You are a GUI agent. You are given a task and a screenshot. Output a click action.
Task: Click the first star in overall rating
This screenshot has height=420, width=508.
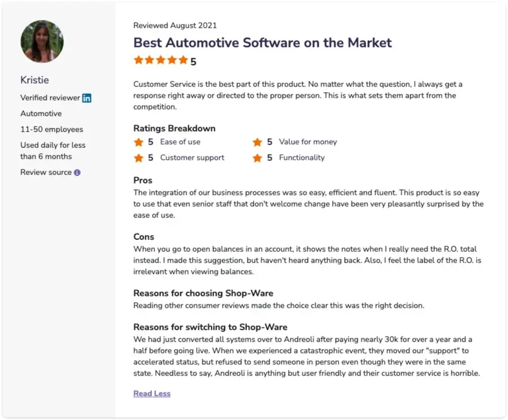[x=138, y=60]
